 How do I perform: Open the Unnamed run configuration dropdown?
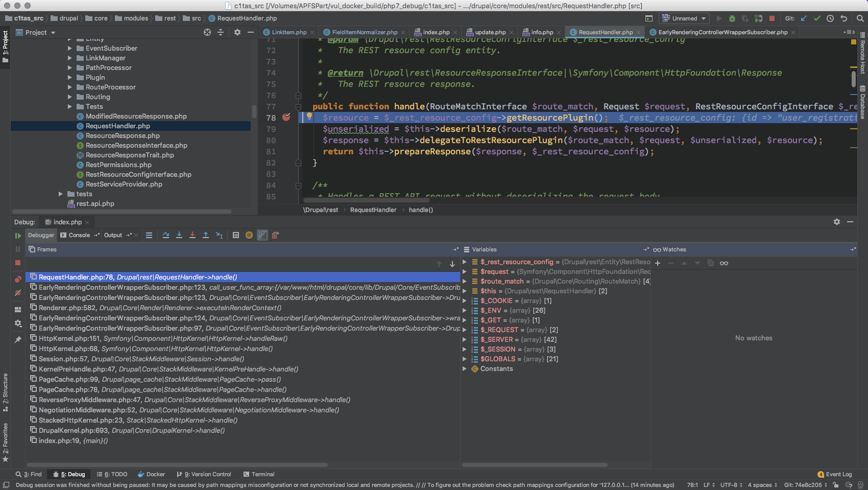click(x=684, y=18)
